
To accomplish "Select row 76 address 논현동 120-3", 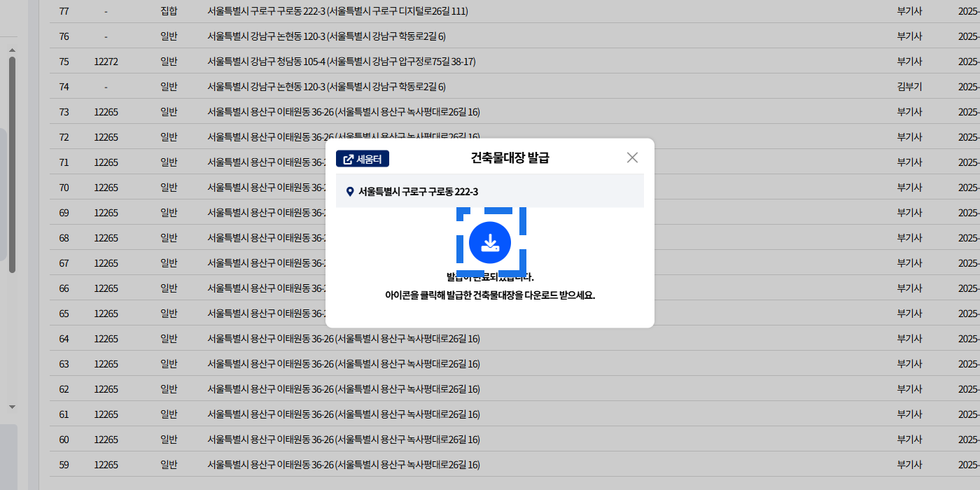I will 326,36.
